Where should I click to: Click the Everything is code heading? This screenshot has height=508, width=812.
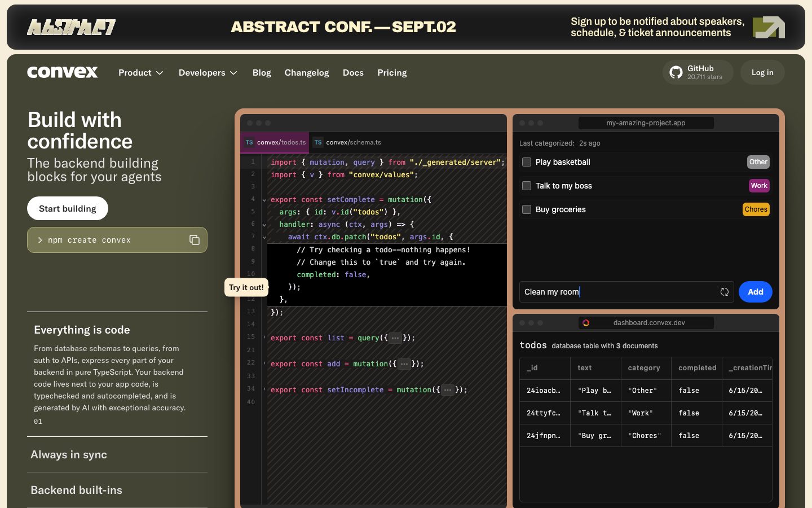click(82, 330)
